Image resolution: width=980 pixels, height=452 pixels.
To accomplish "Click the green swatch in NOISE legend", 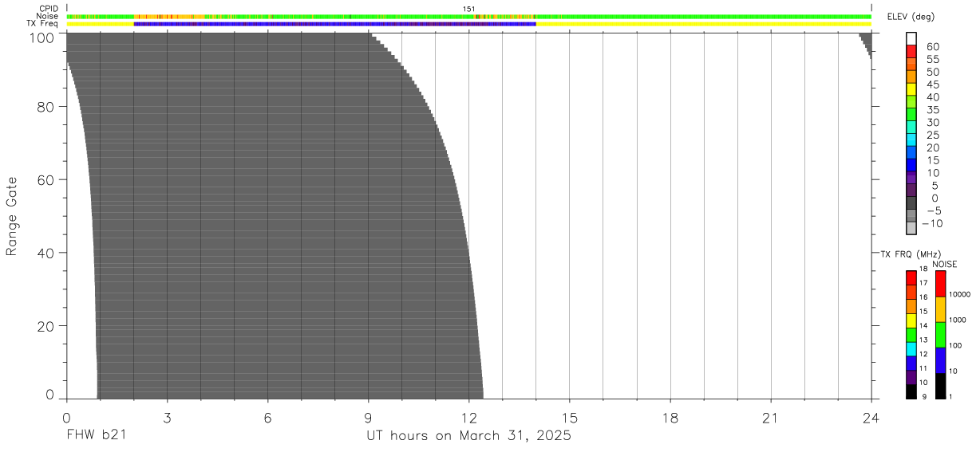I will [940, 335].
